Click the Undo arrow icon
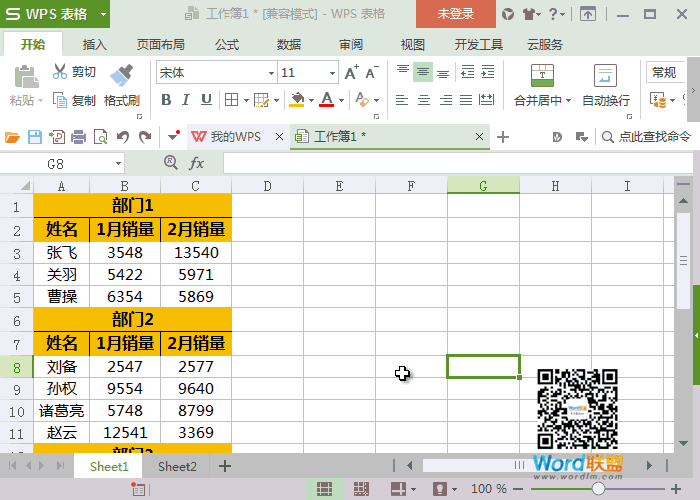Image resolution: width=700 pixels, height=500 pixels. tap(123, 137)
